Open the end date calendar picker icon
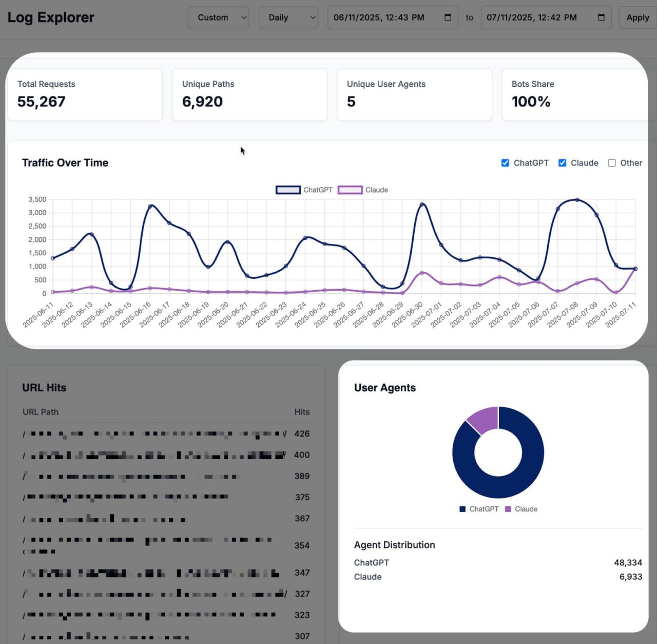 (x=601, y=17)
